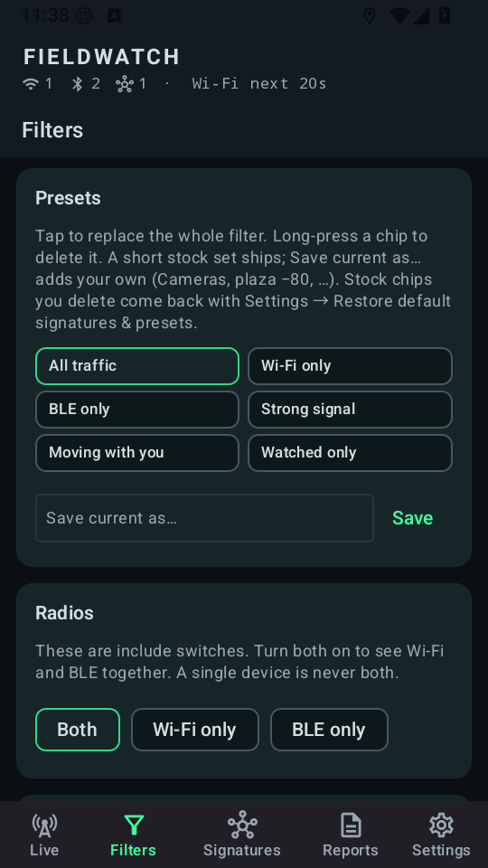This screenshot has width=488, height=868.
Task: Open the Reports document icon
Action: click(x=351, y=826)
